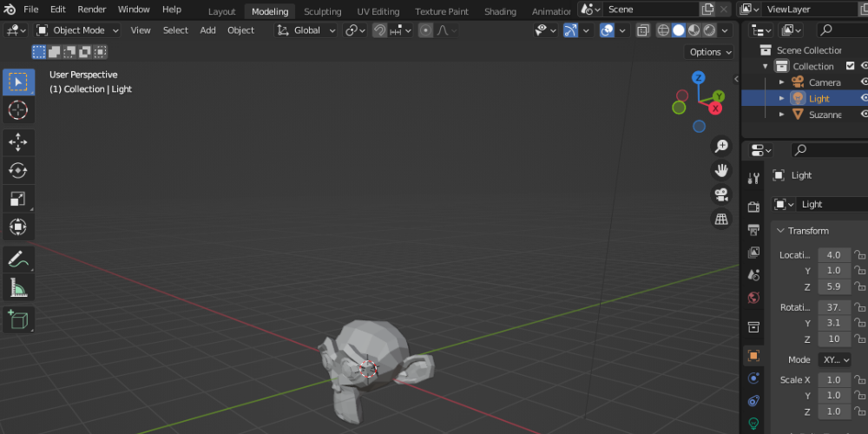Open the Collection properties tab
This screenshot has height=434, width=868.
pyautogui.click(x=753, y=326)
